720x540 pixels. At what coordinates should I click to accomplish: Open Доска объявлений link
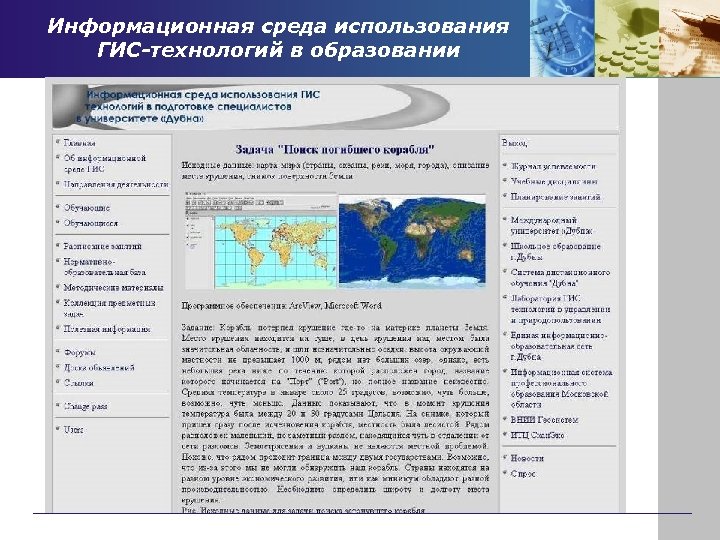pyautogui.click(x=99, y=368)
